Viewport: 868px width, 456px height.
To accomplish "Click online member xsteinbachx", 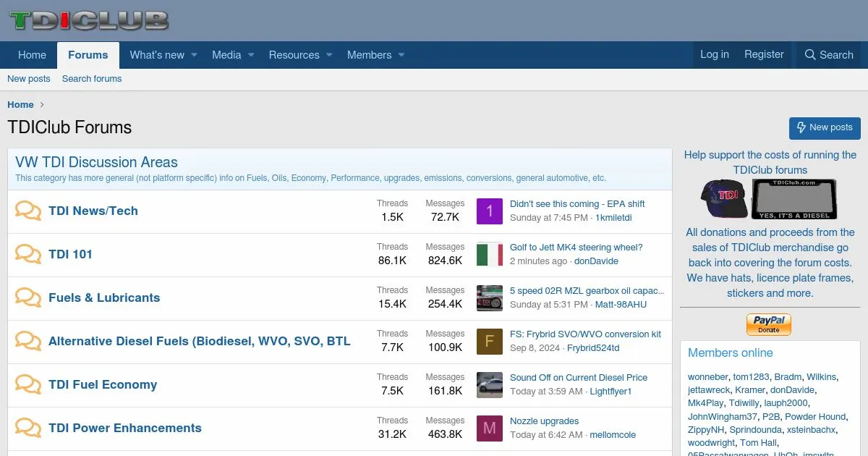I will [x=811, y=429].
